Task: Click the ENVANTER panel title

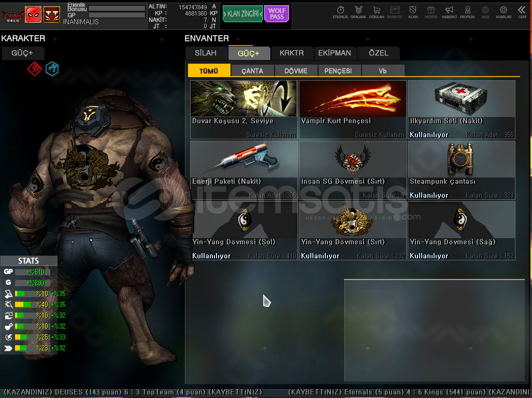Action: click(207, 38)
